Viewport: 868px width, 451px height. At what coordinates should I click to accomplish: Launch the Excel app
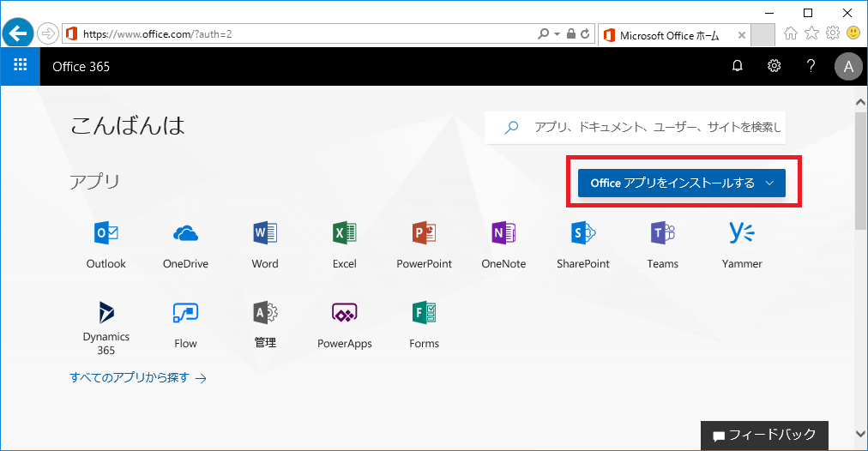pos(344,244)
